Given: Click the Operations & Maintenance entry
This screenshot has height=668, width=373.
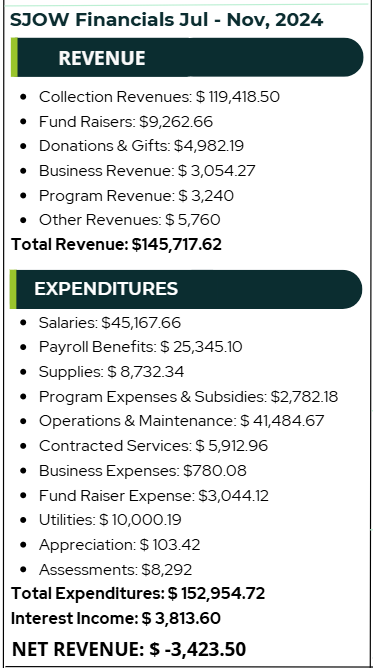Looking at the screenshot, I should [181, 421].
